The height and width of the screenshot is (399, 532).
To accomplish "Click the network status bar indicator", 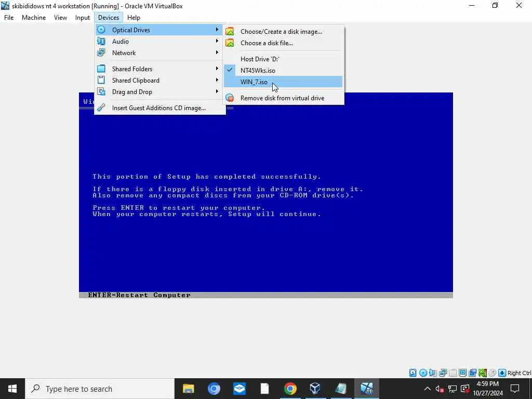I will click(443, 373).
